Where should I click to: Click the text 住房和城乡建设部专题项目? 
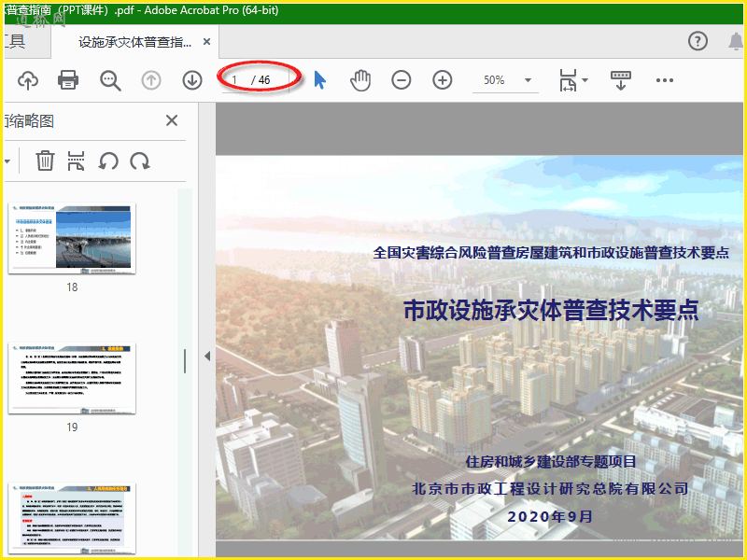coord(551,461)
